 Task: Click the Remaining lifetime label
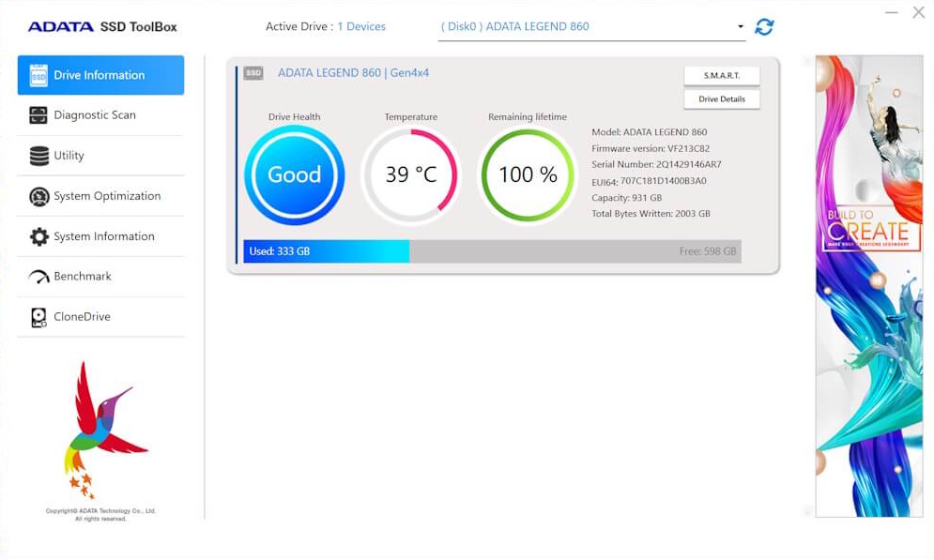(528, 117)
